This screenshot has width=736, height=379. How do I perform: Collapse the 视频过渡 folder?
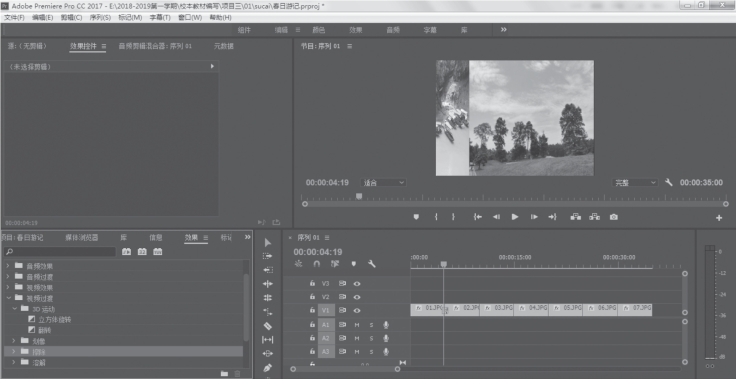pyautogui.click(x=8, y=298)
